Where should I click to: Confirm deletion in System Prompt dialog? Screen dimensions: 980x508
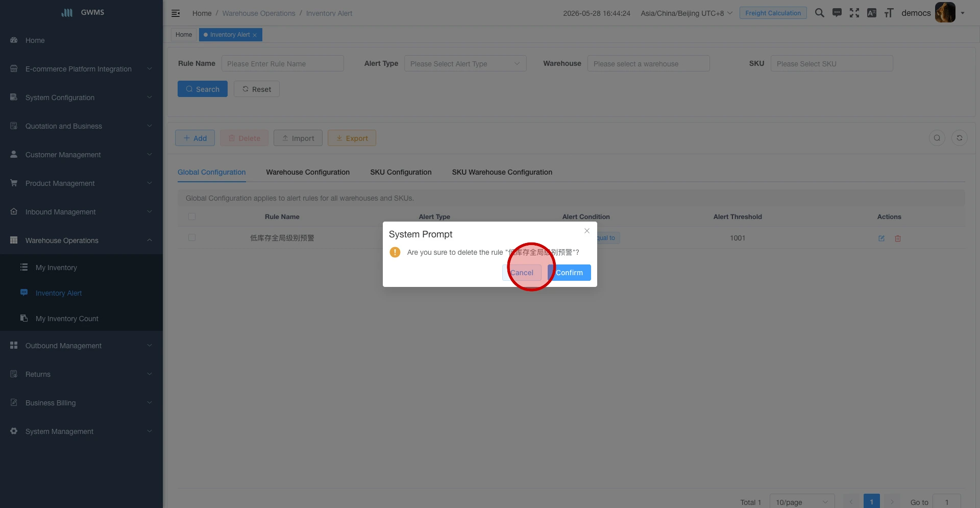point(569,273)
